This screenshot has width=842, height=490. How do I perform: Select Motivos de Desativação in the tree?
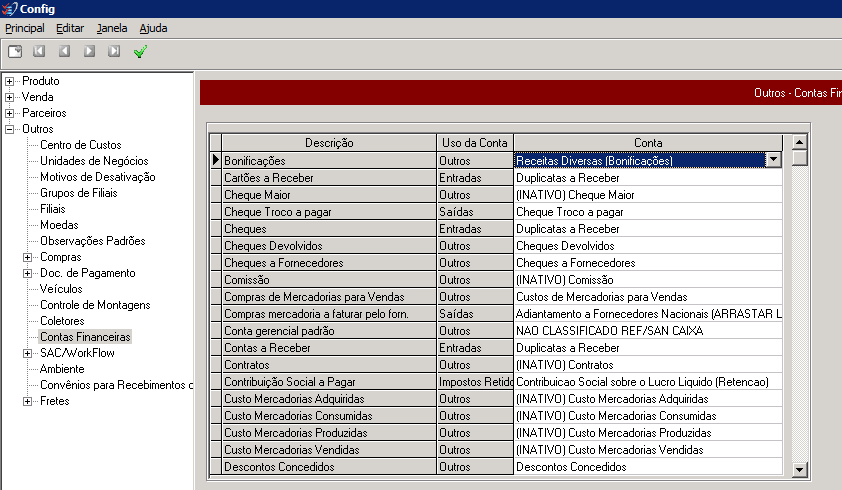click(x=98, y=177)
